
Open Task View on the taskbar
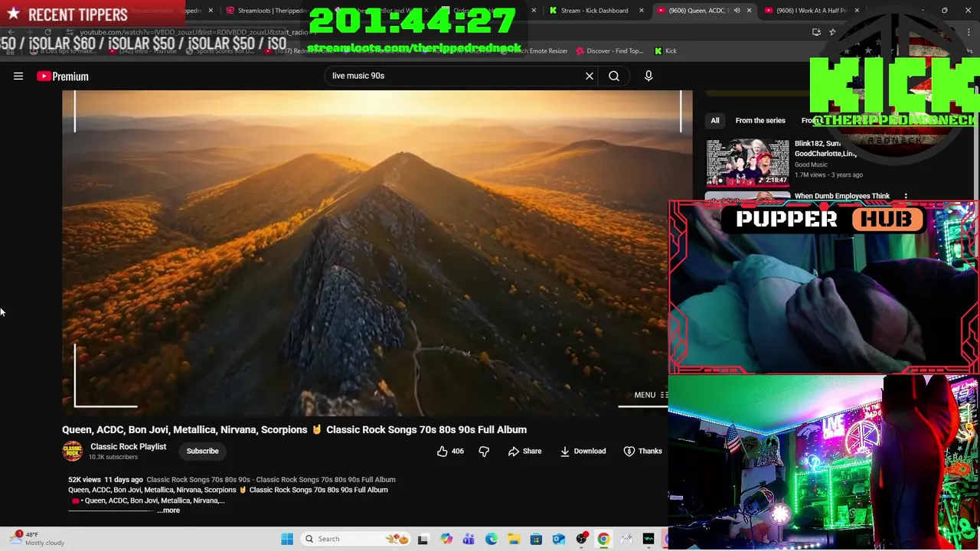[423, 539]
